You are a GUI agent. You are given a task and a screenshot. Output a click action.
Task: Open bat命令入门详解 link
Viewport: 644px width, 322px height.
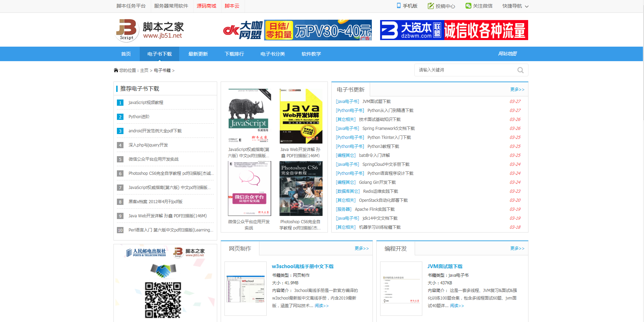point(374,155)
